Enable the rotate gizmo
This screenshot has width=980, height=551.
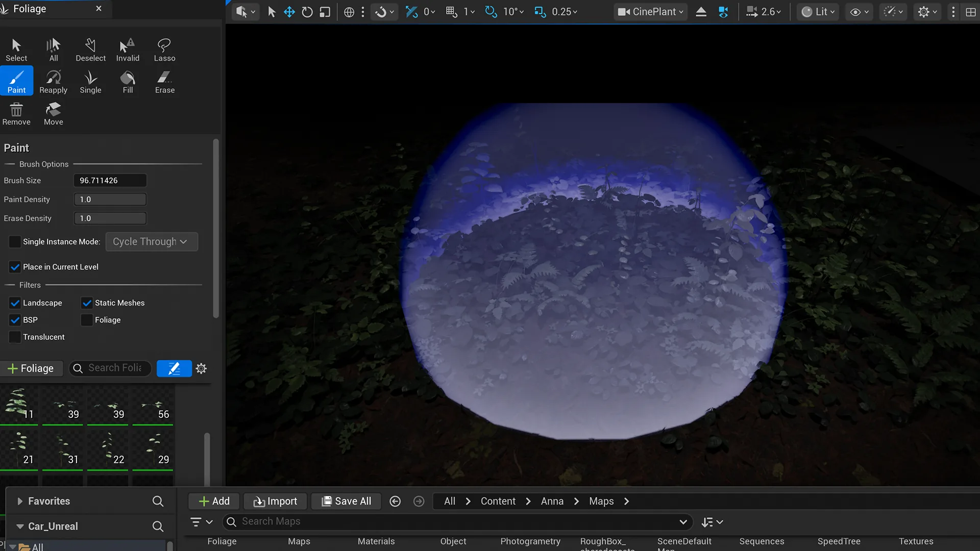[307, 12]
